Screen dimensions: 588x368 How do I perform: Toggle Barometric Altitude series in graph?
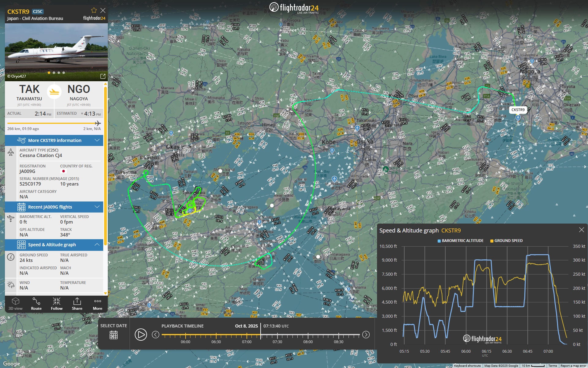(460, 241)
